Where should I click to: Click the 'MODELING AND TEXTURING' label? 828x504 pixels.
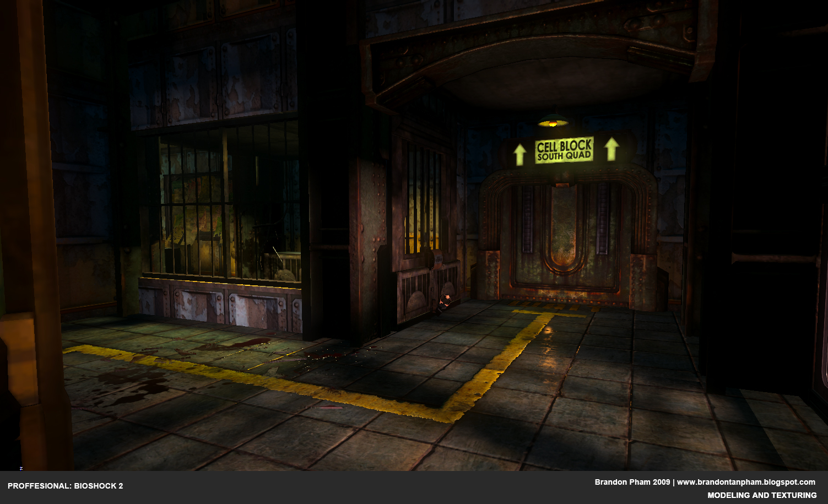(x=762, y=495)
